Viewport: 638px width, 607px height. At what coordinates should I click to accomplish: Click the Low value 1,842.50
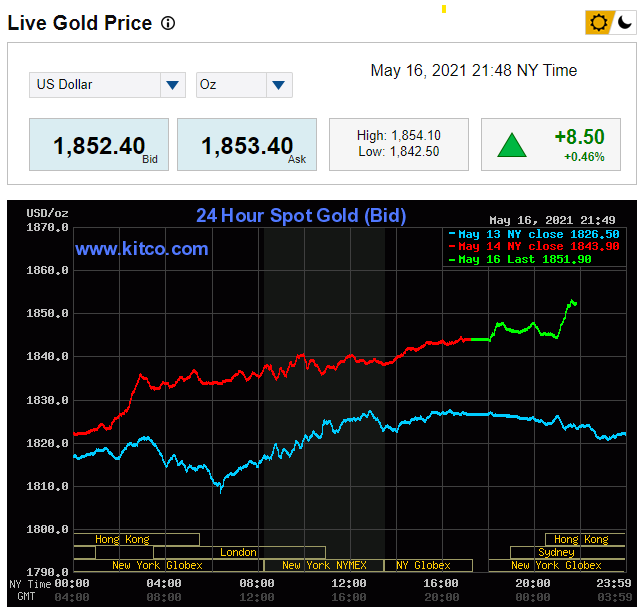(415, 152)
